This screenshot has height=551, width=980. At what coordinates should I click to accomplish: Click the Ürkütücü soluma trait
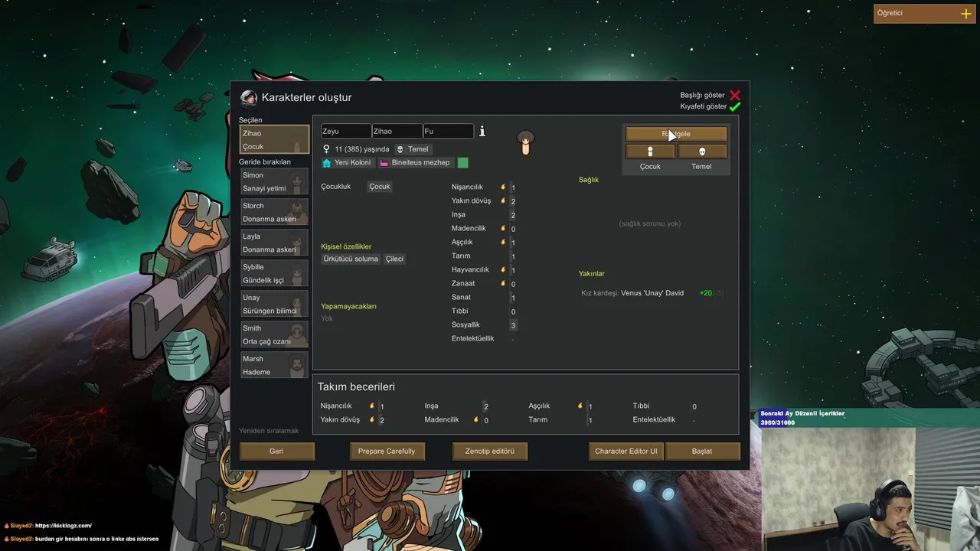(x=351, y=259)
